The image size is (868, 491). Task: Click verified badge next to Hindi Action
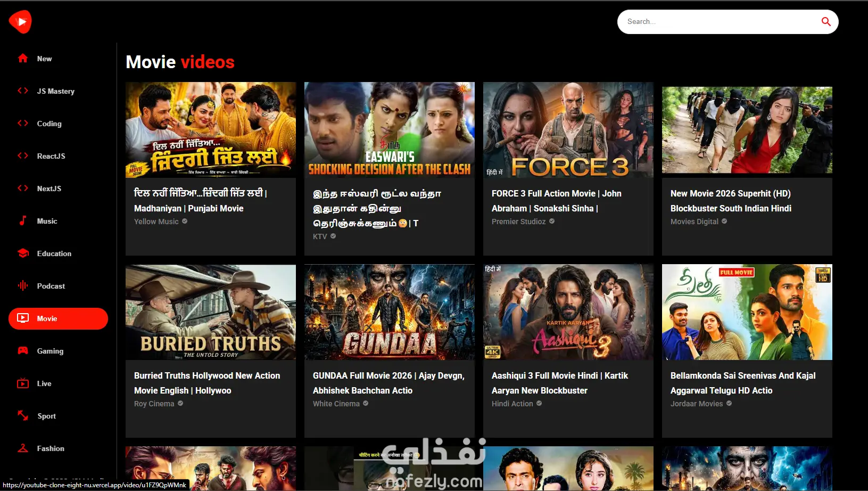click(539, 403)
